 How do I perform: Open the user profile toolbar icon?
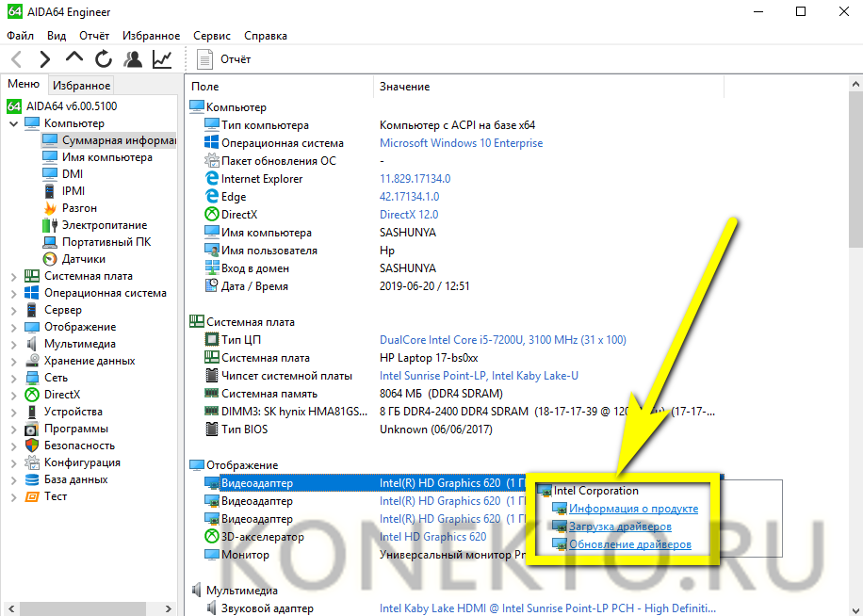coord(133,59)
